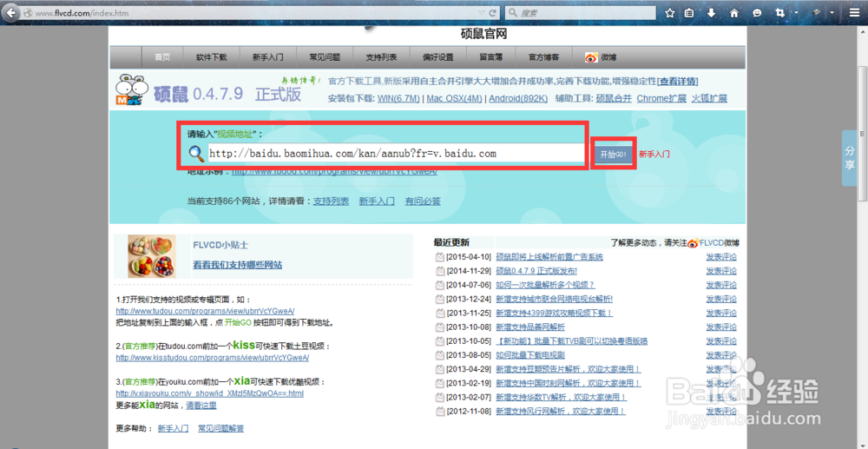Open 如何一次批量解析多个视频? news link
This screenshot has height=449, width=868.
[545, 285]
